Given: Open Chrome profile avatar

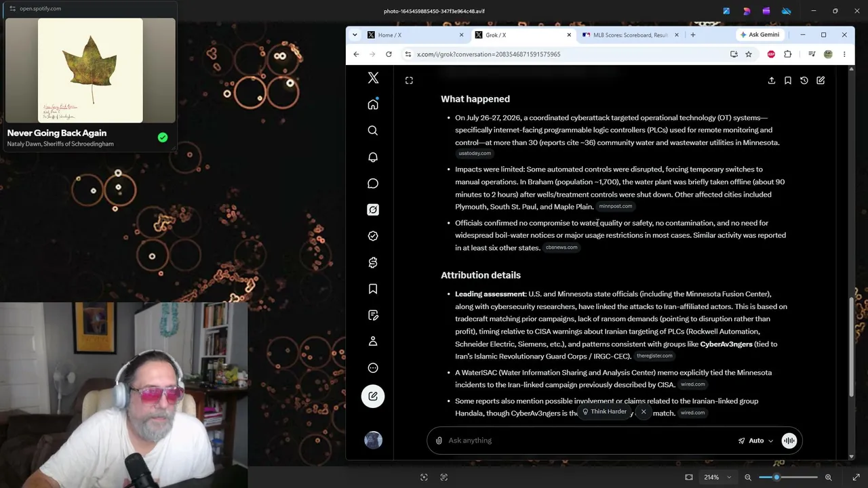Looking at the screenshot, I should [828, 54].
